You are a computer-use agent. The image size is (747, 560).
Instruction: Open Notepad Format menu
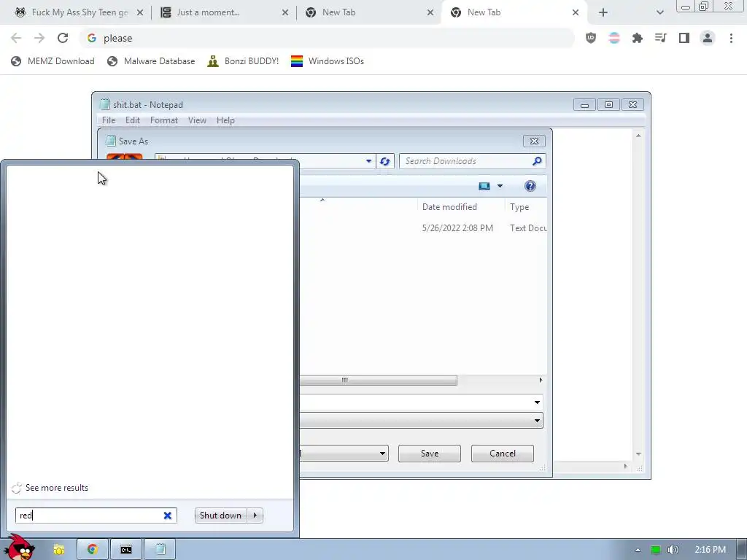(164, 120)
